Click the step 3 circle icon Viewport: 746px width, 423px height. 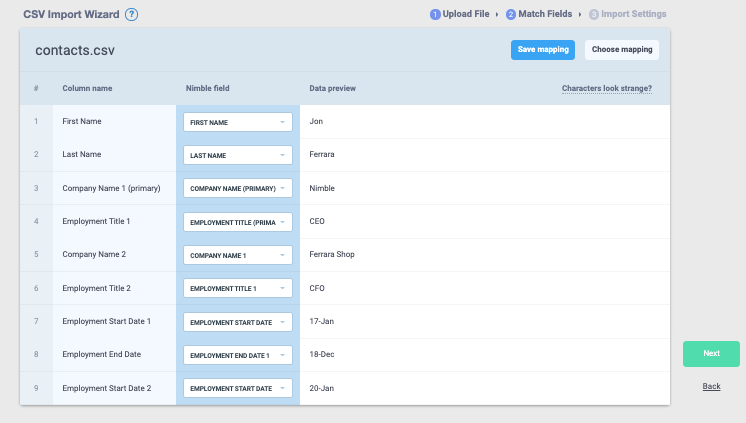click(x=593, y=14)
